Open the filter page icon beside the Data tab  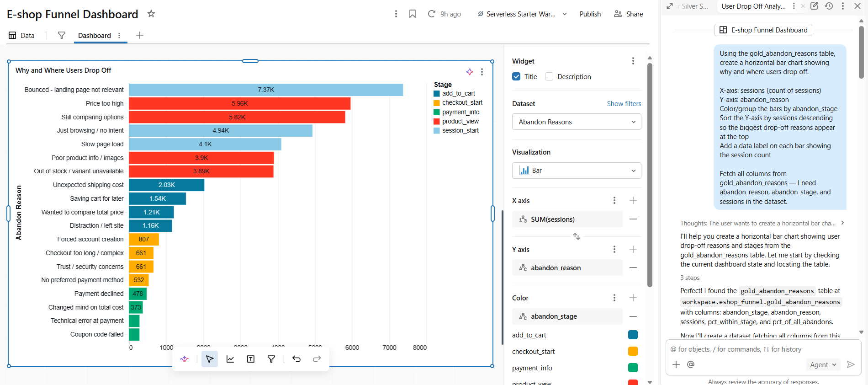(x=62, y=35)
